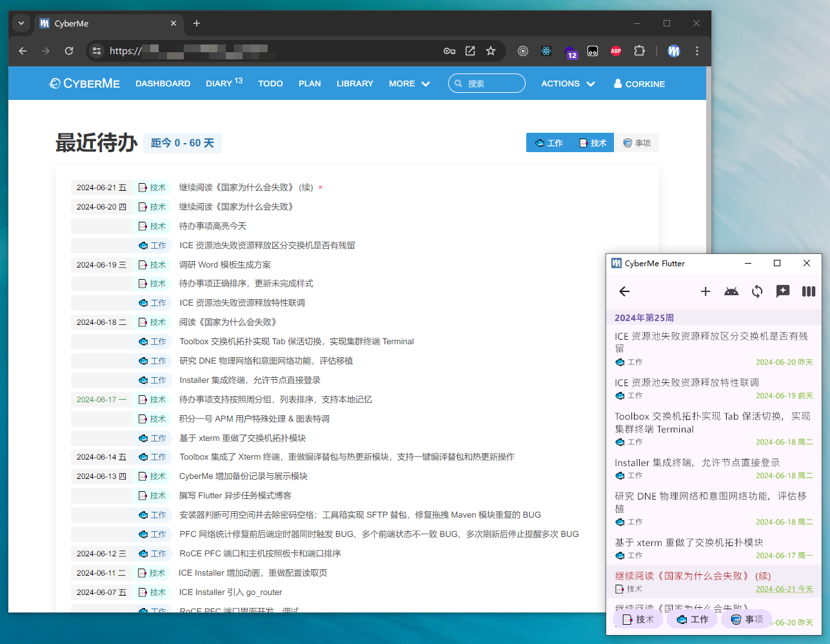Reload the CyberMe page

pos(69,51)
